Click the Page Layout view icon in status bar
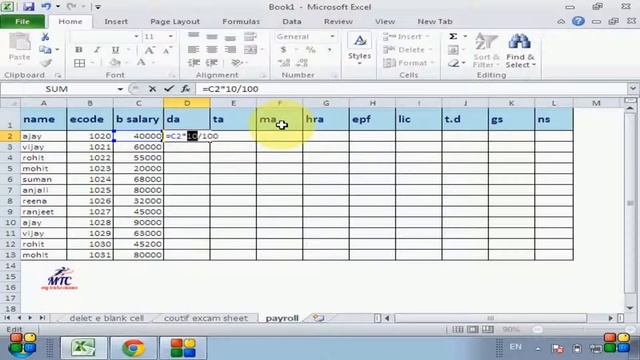This screenshot has width=640, height=360. (473, 329)
